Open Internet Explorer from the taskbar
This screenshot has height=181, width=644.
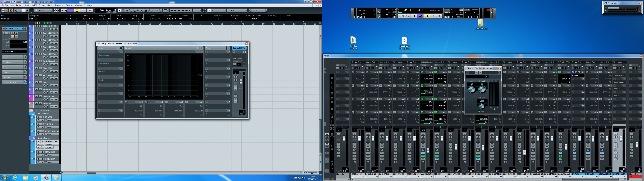coord(15,178)
